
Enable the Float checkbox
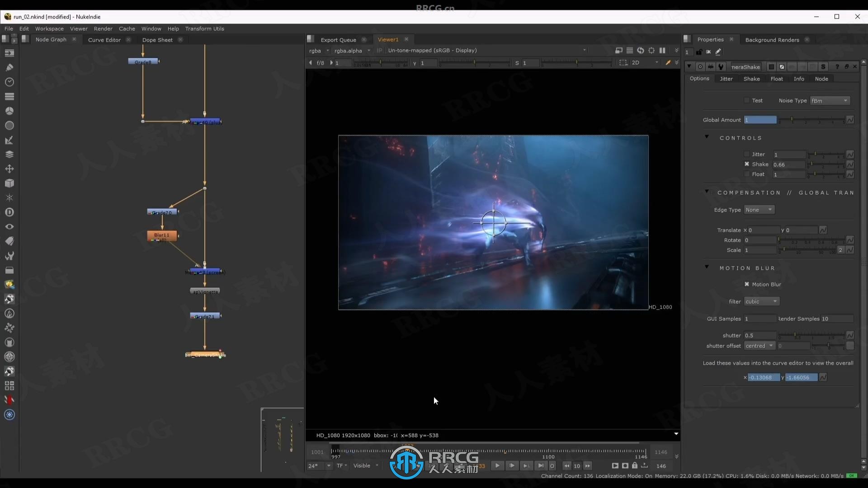(x=747, y=174)
